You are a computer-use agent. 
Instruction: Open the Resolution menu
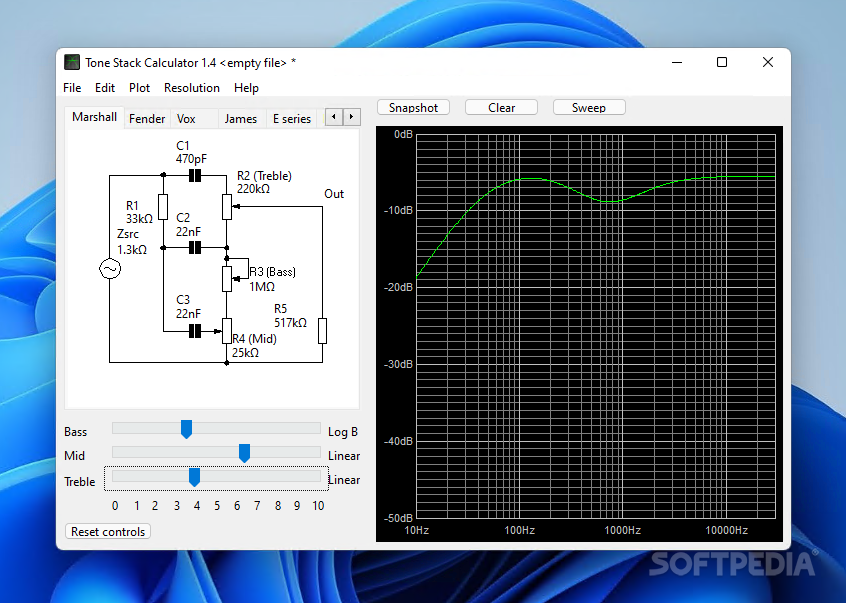click(x=192, y=88)
